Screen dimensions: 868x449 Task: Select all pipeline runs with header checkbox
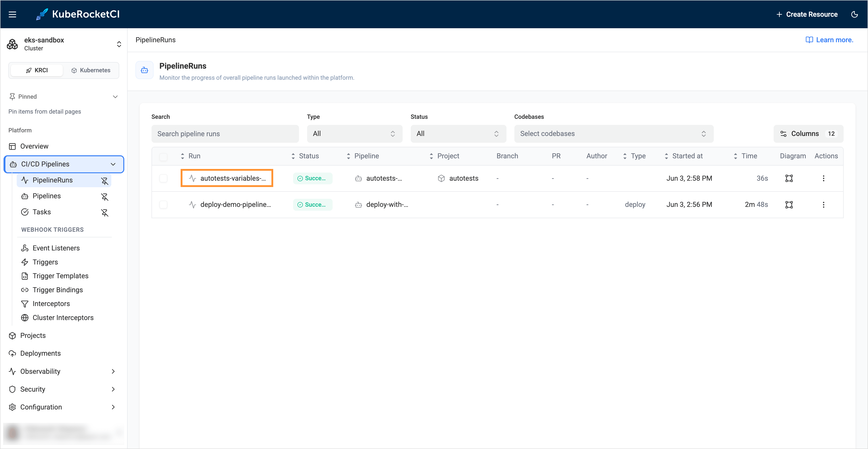tap(163, 157)
